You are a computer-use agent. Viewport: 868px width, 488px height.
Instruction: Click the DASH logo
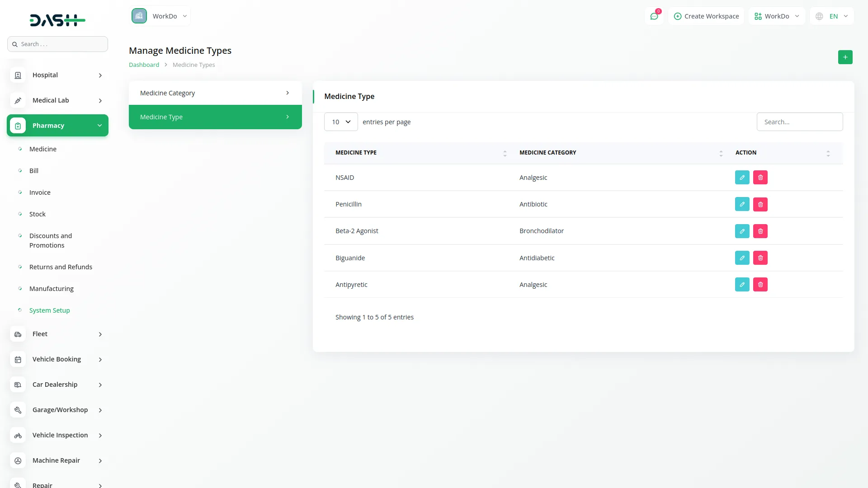click(x=57, y=20)
